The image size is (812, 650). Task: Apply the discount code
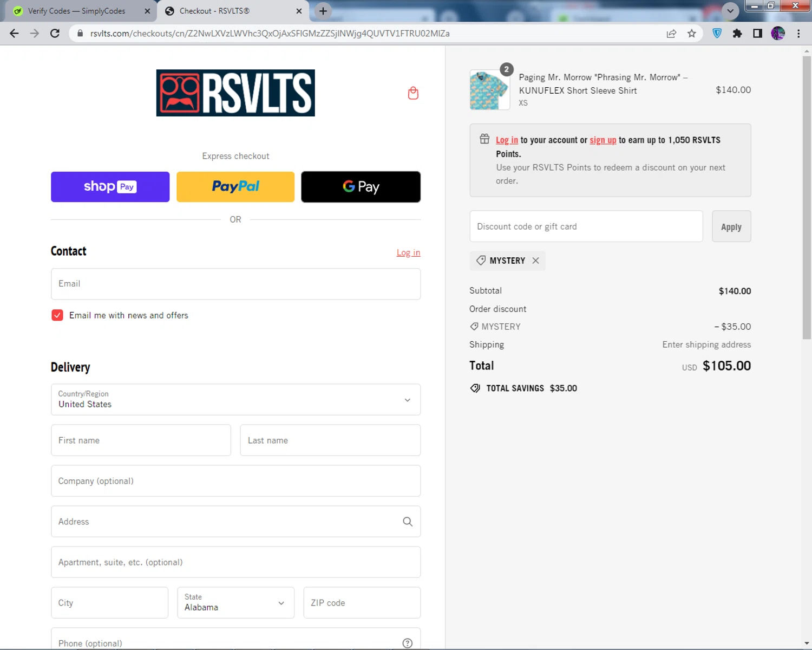pos(731,226)
